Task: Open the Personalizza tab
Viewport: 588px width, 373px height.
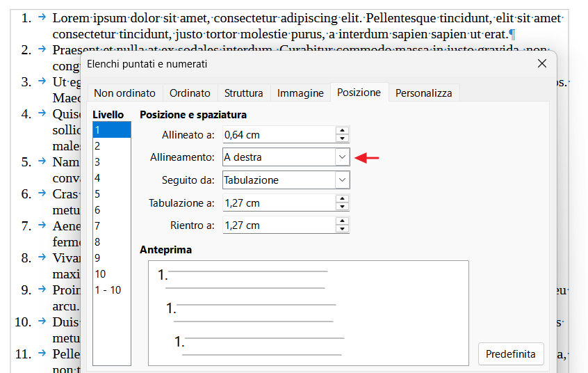Action: point(424,93)
